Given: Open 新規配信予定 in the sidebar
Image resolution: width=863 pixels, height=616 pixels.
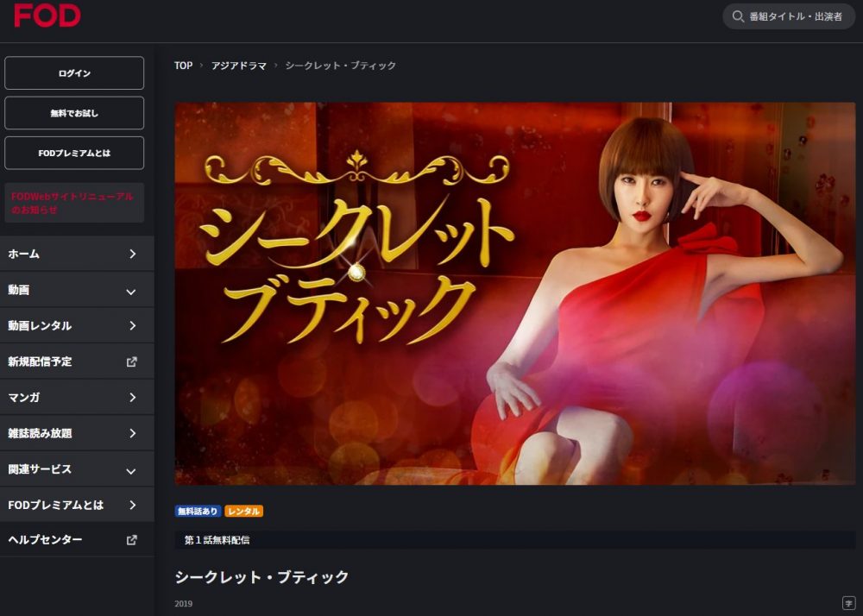Looking at the screenshot, I should click(x=77, y=361).
